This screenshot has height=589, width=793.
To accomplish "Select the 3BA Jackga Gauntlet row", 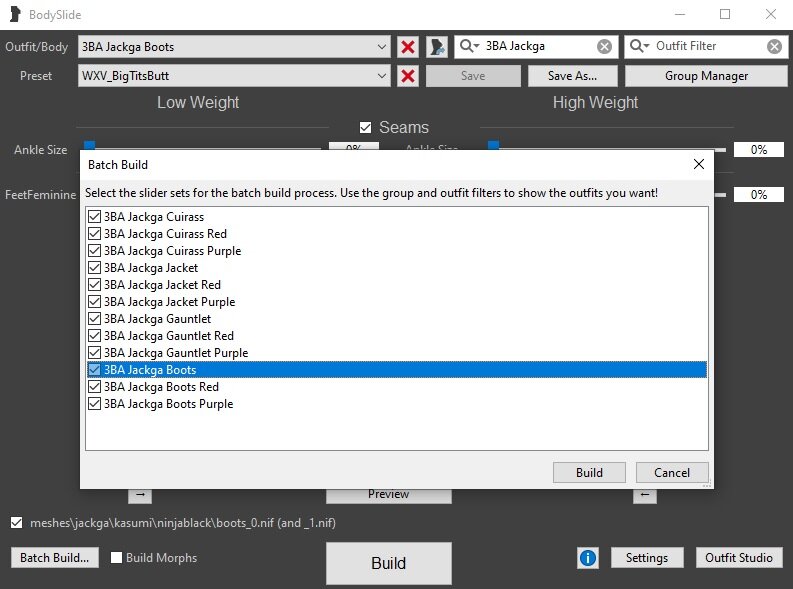I will click(397, 319).
